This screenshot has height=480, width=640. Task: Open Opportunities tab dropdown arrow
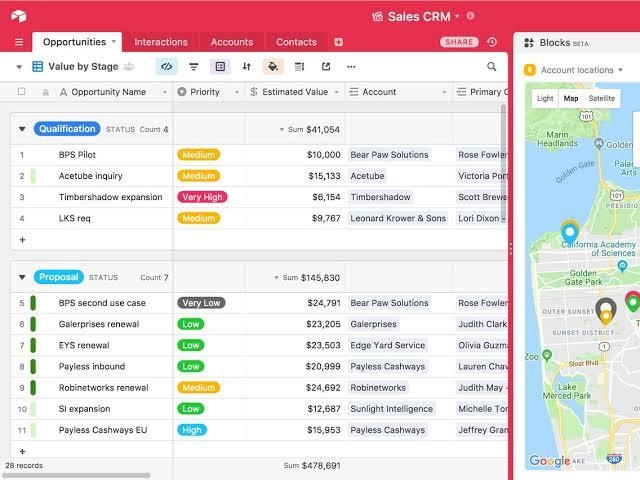click(x=113, y=42)
